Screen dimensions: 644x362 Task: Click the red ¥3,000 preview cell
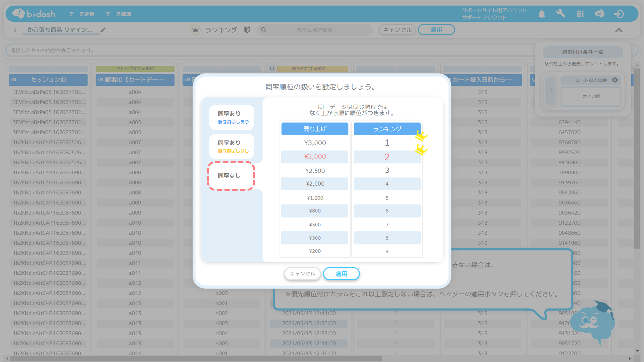315,157
